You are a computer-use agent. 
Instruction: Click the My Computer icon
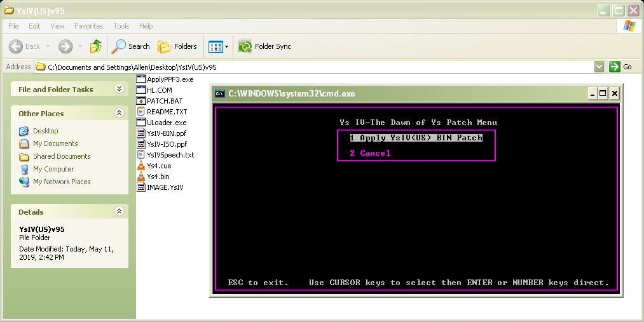click(x=24, y=169)
